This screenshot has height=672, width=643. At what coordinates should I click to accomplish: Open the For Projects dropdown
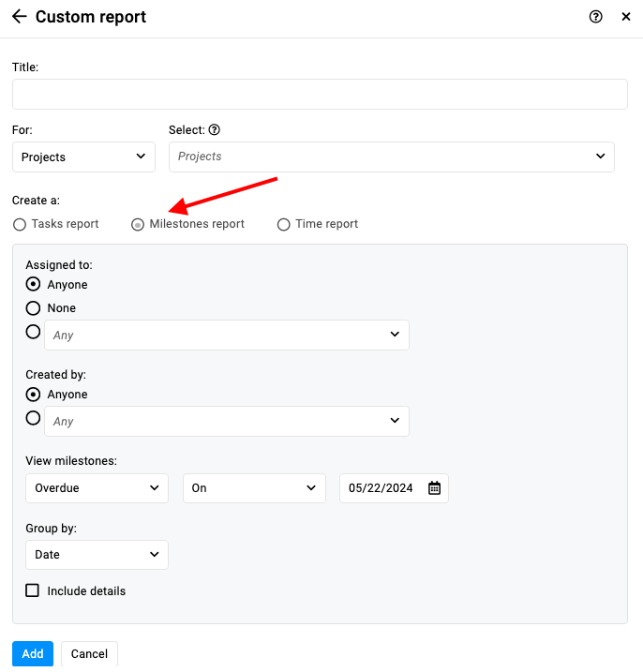tap(83, 157)
